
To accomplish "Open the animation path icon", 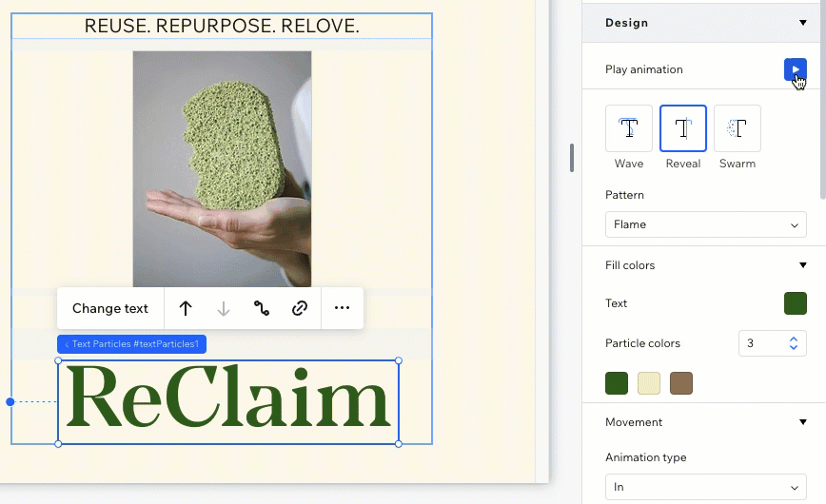I will pyautogui.click(x=262, y=308).
